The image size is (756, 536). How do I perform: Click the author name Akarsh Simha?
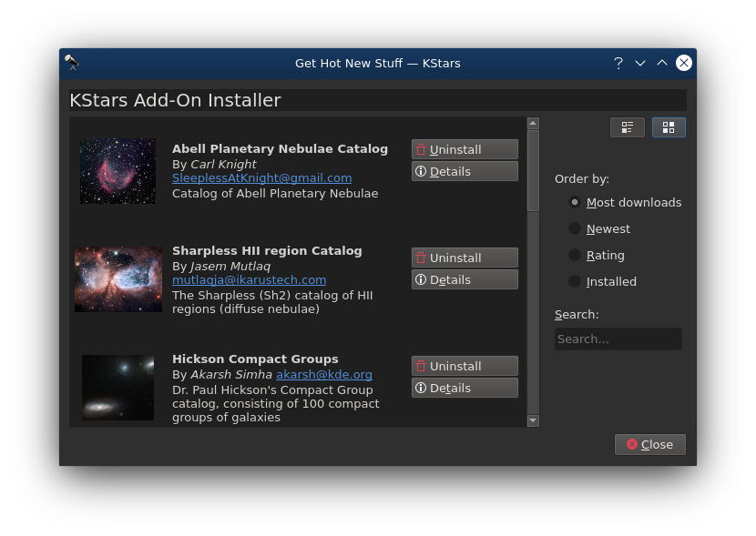(x=231, y=374)
